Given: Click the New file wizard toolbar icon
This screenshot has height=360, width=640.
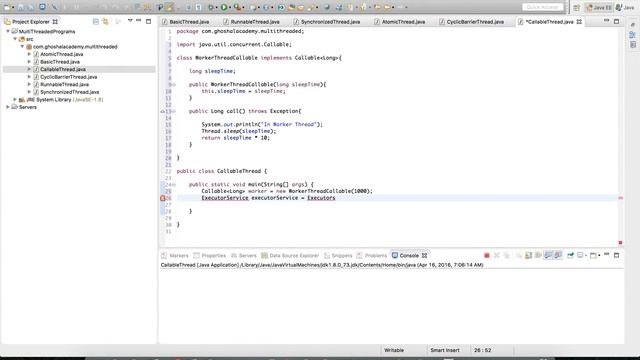Looking at the screenshot, I should (x=8, y=7).
